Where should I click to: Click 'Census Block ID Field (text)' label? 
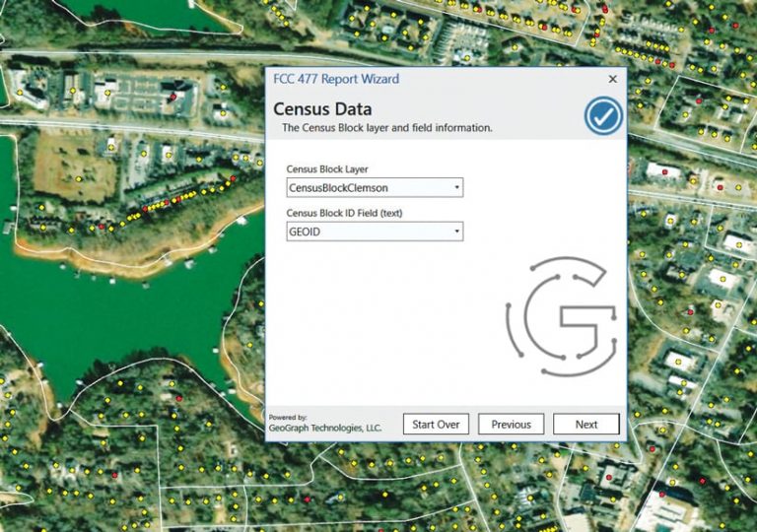tap(344, 213)
